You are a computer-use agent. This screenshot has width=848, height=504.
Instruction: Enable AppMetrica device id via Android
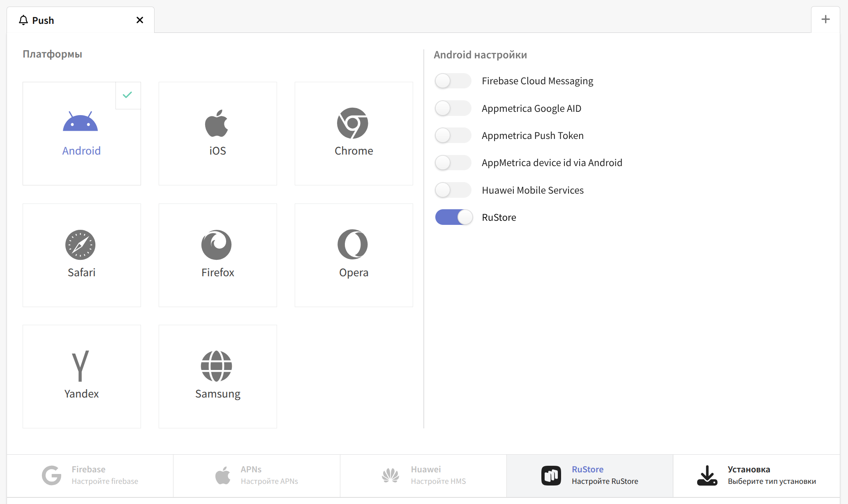click(453, 163)
